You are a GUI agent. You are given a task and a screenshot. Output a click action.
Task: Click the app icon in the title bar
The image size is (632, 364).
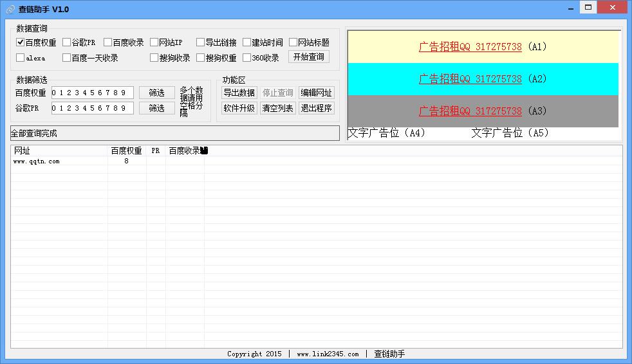[10, 10]
